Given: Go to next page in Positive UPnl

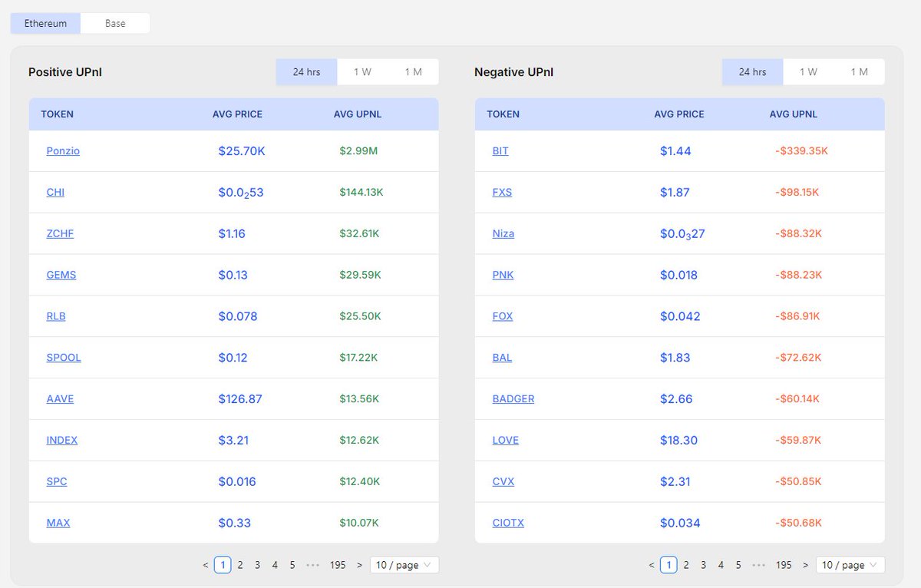Looking at the screenshot, I should pyautogui.click(x=359, y=565).
